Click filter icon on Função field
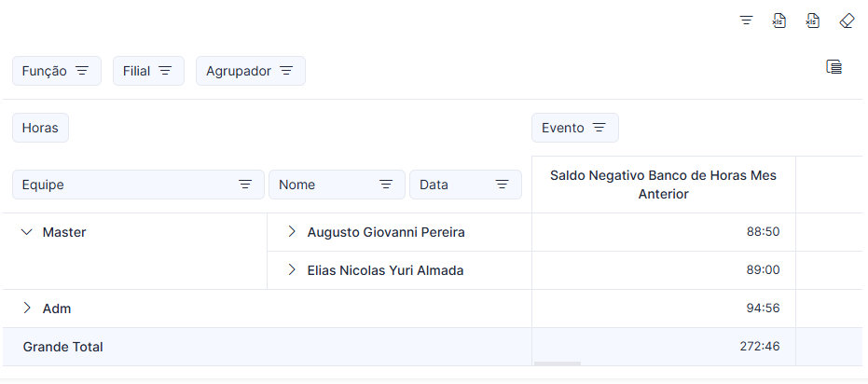Viewport: 868px width, 384px height. [82, 71]
